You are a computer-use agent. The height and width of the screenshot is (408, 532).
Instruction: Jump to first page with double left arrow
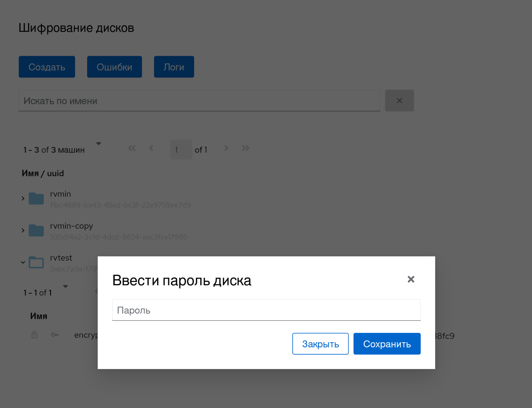132,148
